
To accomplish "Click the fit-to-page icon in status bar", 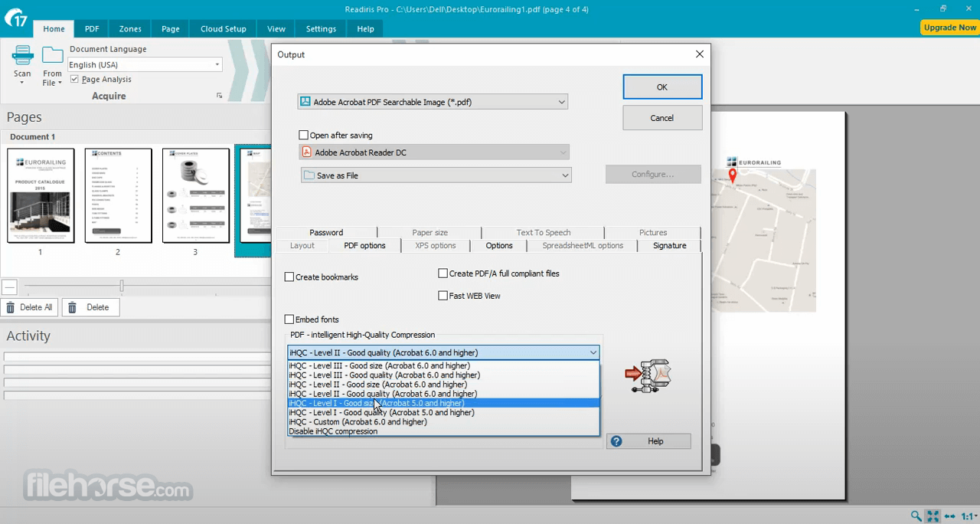I will click(x=933, y=516).
